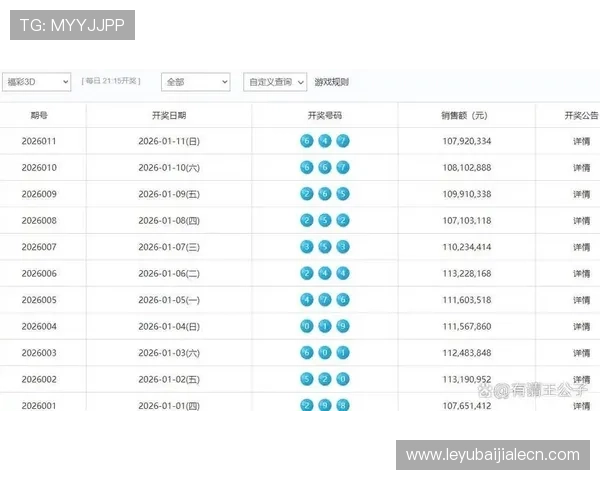Select sales amount 111,603,518
Viewport: 600px width, 480px height.
(x=467, y=300)
